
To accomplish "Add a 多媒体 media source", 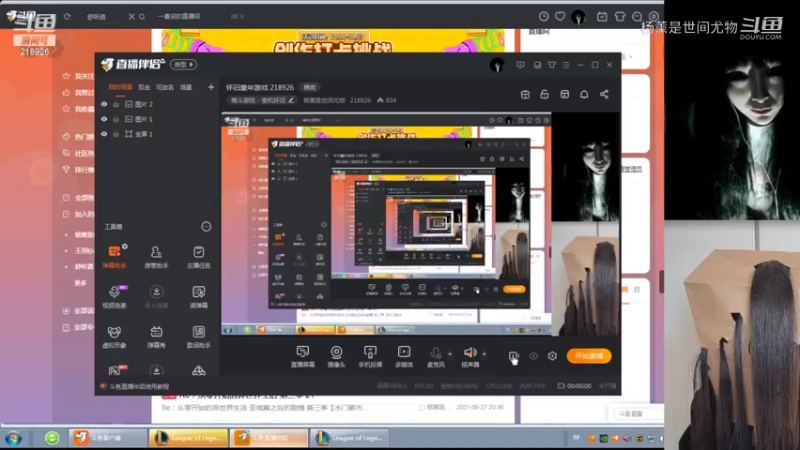I will (404, 357).
